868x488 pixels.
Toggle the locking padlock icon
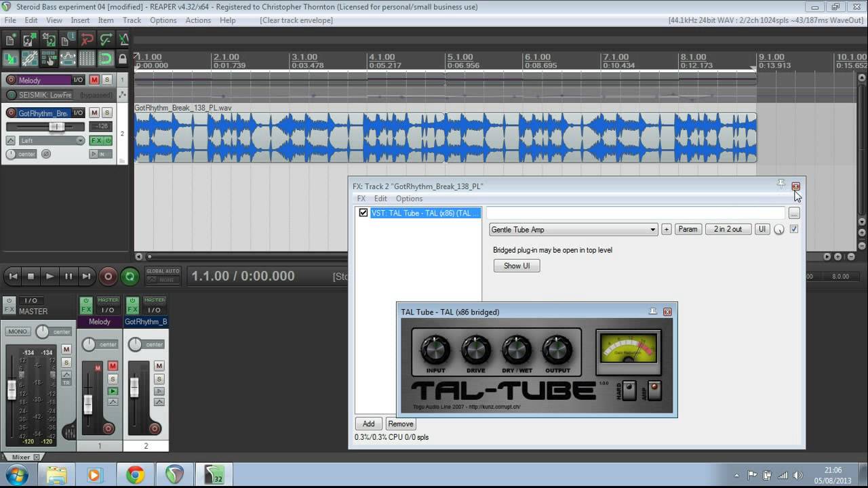[x=123, y=59]
